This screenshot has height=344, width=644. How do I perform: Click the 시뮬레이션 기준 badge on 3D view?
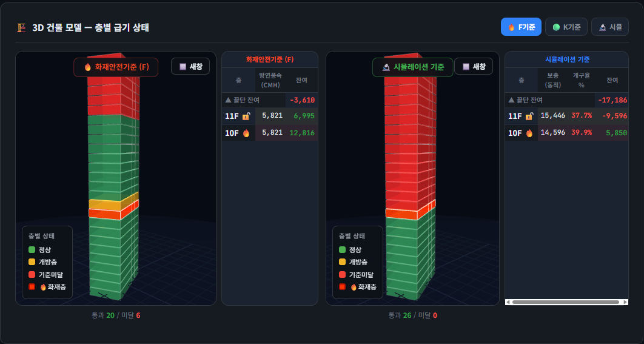pos(413,67)
